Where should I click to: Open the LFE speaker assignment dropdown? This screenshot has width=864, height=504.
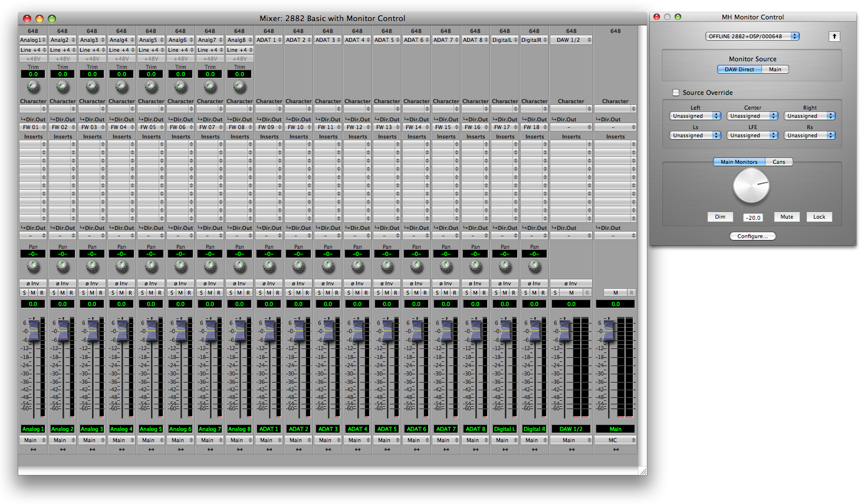coord(753,136)
